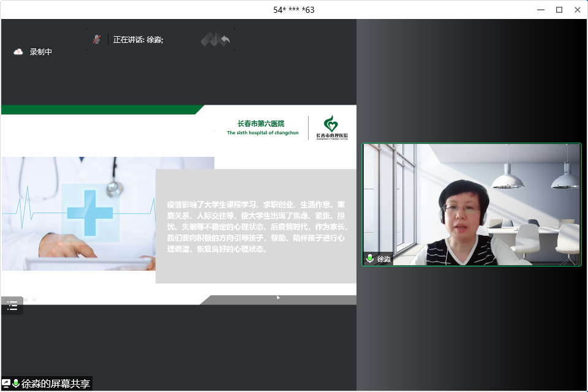Click the 长春市心理医院 heart logo on slide
This screenshot has height=392, width=588.
pos(331,126)
